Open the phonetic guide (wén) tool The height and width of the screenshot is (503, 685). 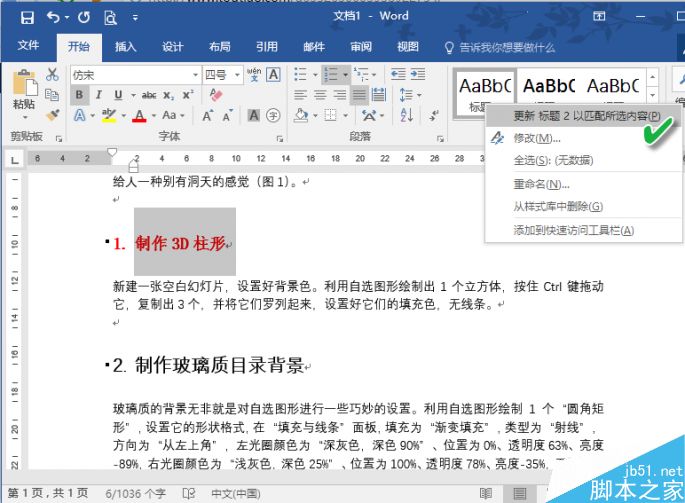tap(254, 75)
